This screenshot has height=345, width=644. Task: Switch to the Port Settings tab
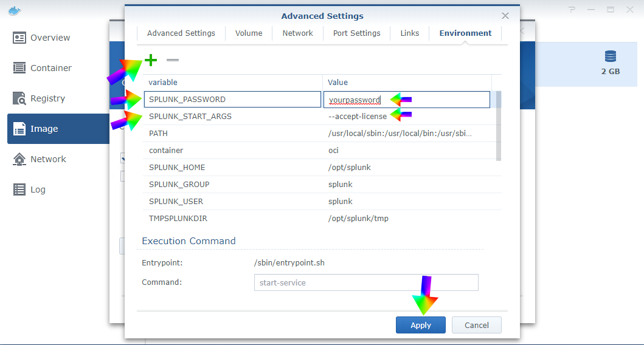tap(356, 33)
